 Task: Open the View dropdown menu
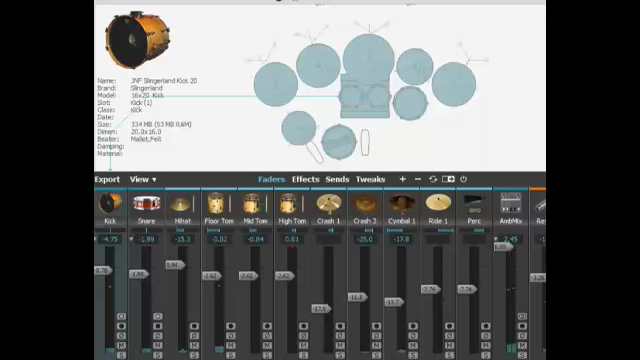[x=143, y=179]
